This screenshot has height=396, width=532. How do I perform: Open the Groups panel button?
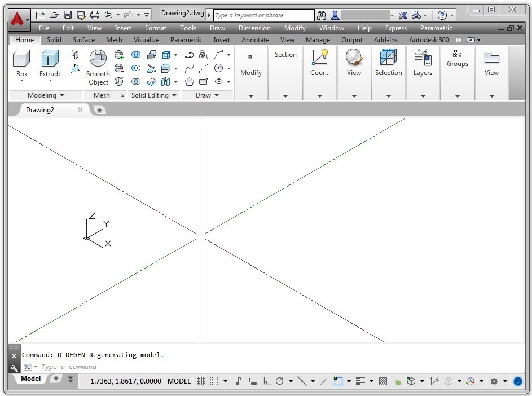458,58
